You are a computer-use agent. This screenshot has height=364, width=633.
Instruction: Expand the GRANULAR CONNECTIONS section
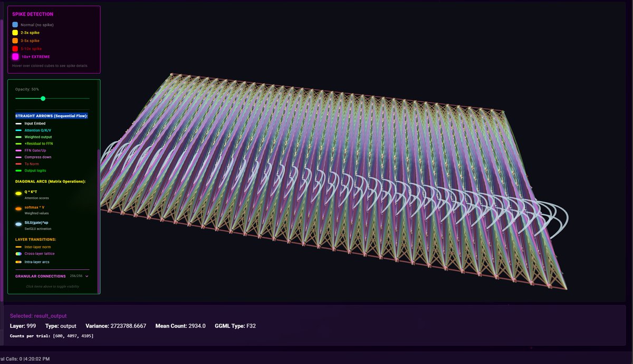pyautogui.click(x=87, y=276)
